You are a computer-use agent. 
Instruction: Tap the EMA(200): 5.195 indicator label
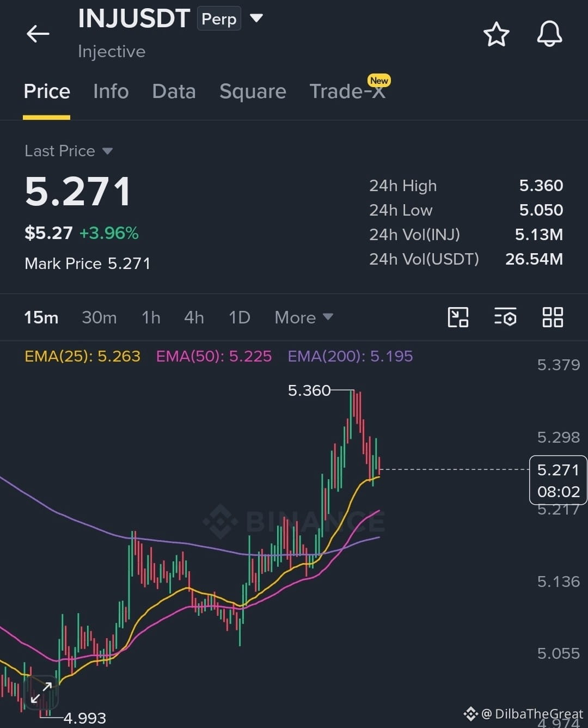[350, 356]
